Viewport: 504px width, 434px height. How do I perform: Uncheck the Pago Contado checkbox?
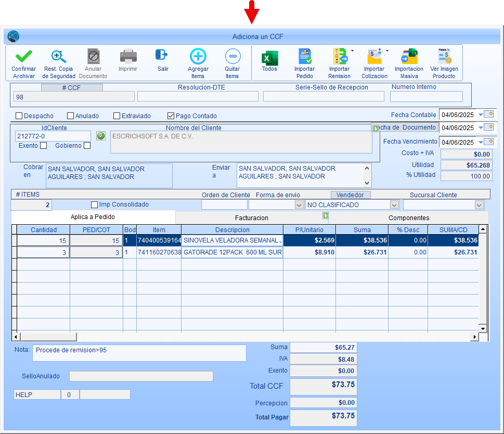point(171,116)
